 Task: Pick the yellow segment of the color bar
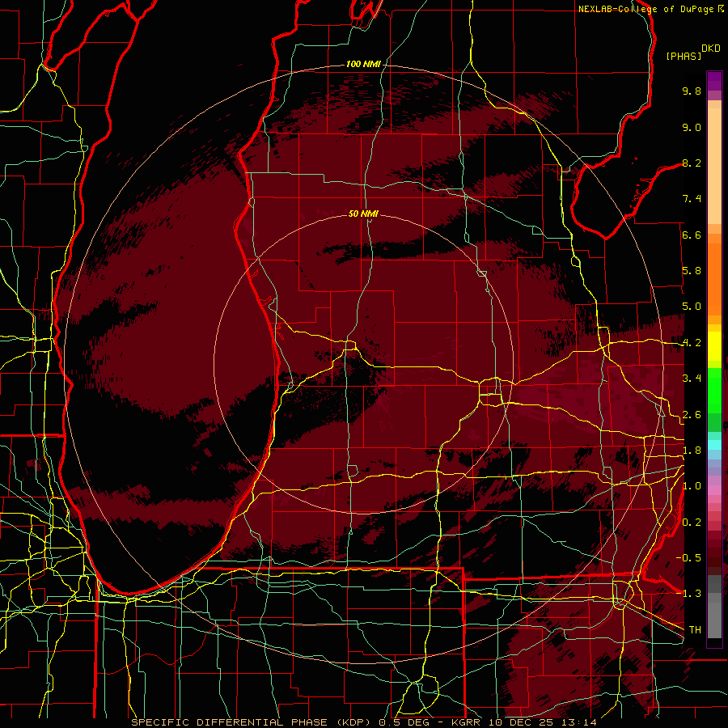pyautogui.click(x=714, y=346)
